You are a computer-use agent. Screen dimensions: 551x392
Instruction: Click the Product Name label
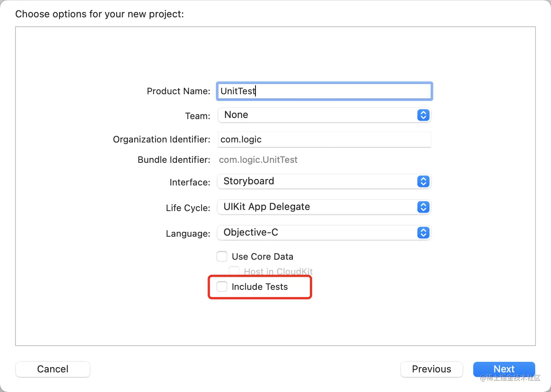pyautogui.click(x=178, y=91)
